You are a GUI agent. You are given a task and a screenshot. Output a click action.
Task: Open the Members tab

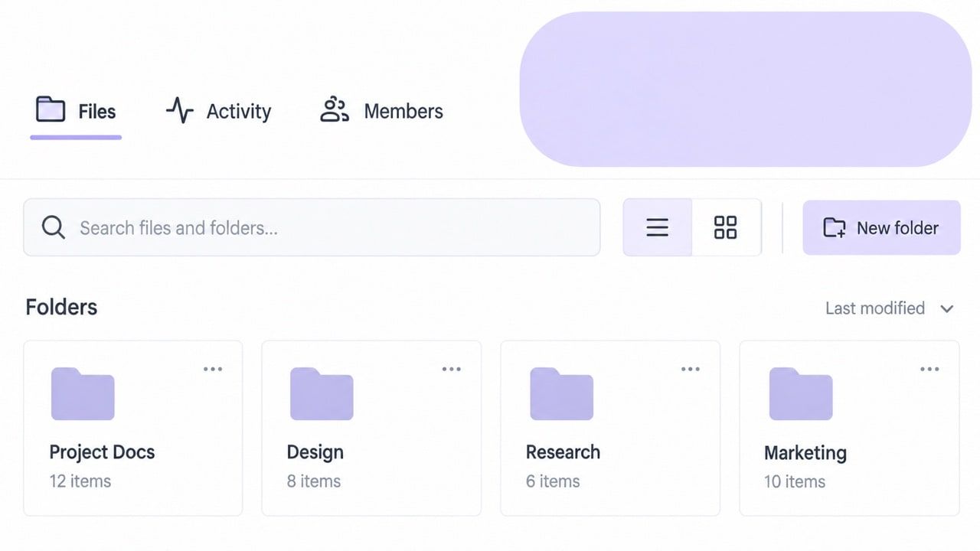pyautogui.click(x=381, y=112)
